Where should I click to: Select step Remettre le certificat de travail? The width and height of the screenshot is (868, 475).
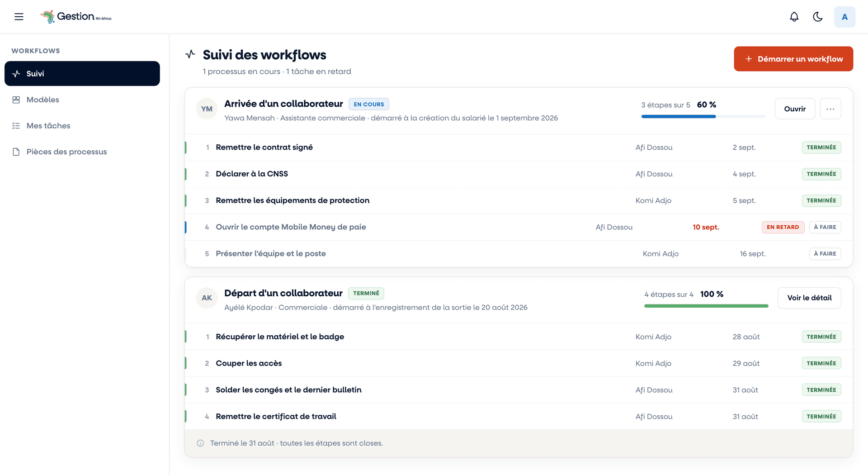519,416
